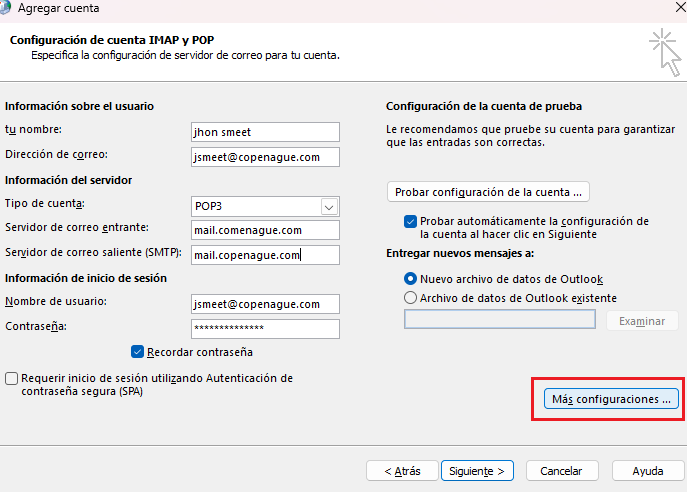The width and height of the screenshot is (687, 492).
Task: Toggle the Recordar contraseña checkbox
Action: tap(137, 352)
